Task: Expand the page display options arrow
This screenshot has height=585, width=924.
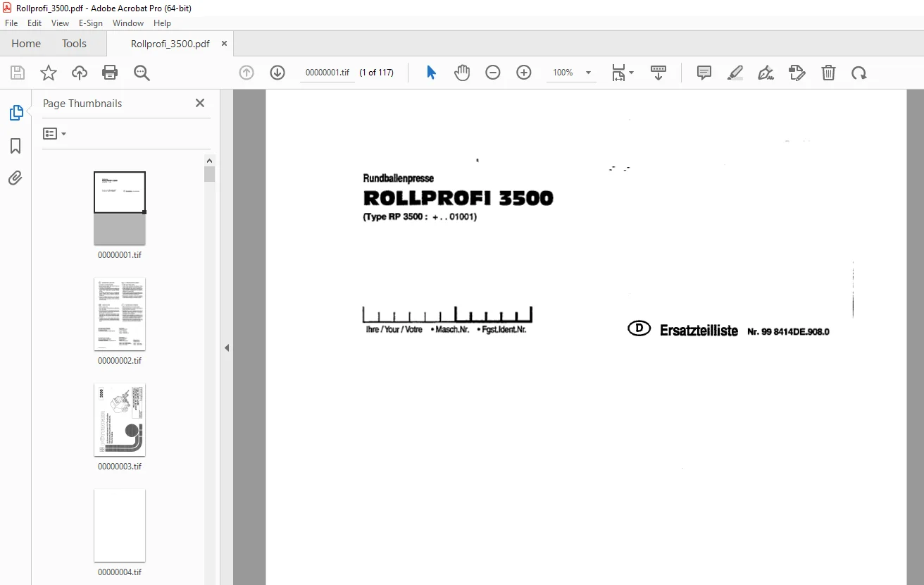Action: click(631, 73)
